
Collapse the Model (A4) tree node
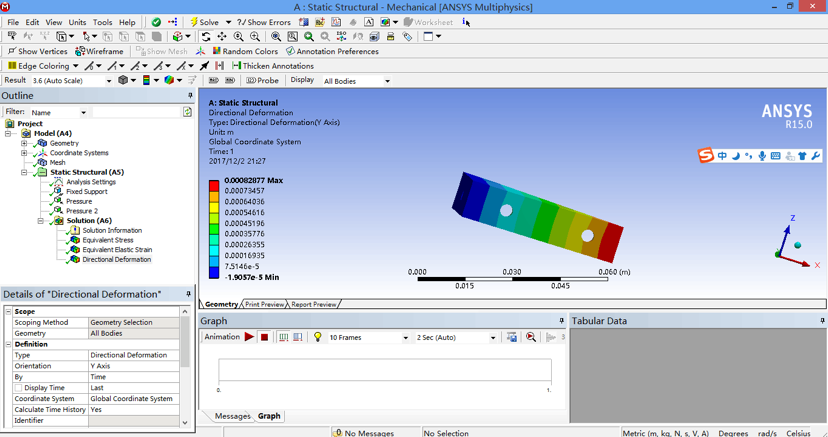tap(8, 134)
